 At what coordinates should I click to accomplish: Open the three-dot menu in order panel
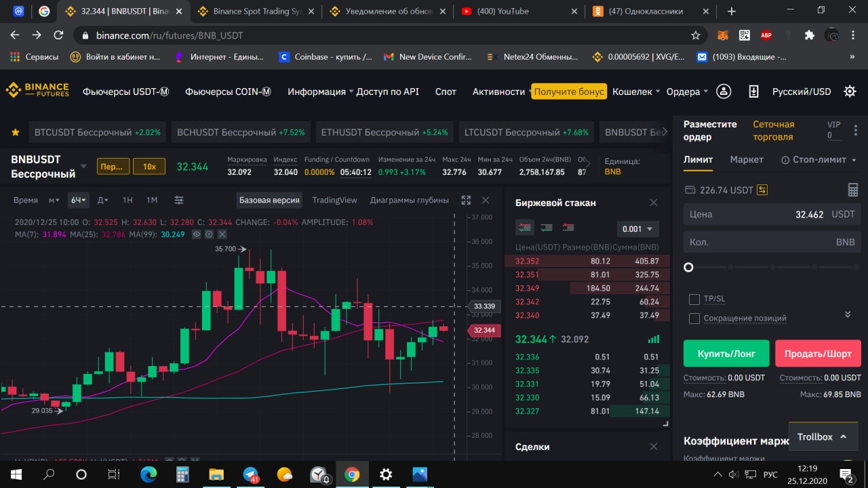856,130
